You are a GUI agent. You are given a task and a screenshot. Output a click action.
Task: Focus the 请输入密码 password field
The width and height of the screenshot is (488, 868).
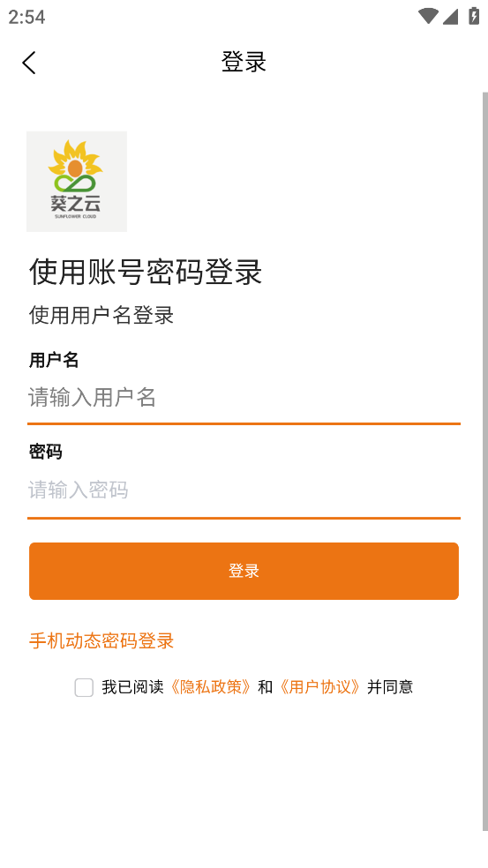244,490
